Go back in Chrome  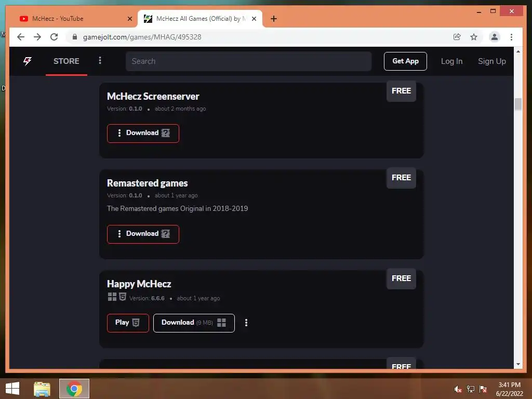[x=21, y=37]
